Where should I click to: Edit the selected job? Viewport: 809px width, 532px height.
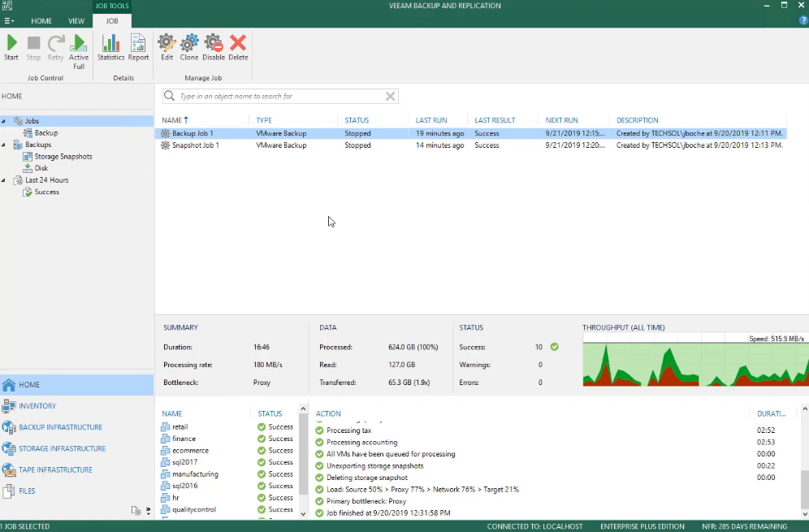point(167,47)
